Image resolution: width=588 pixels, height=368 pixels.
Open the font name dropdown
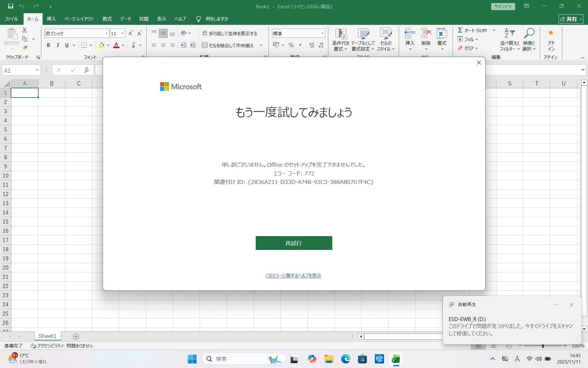106,33
